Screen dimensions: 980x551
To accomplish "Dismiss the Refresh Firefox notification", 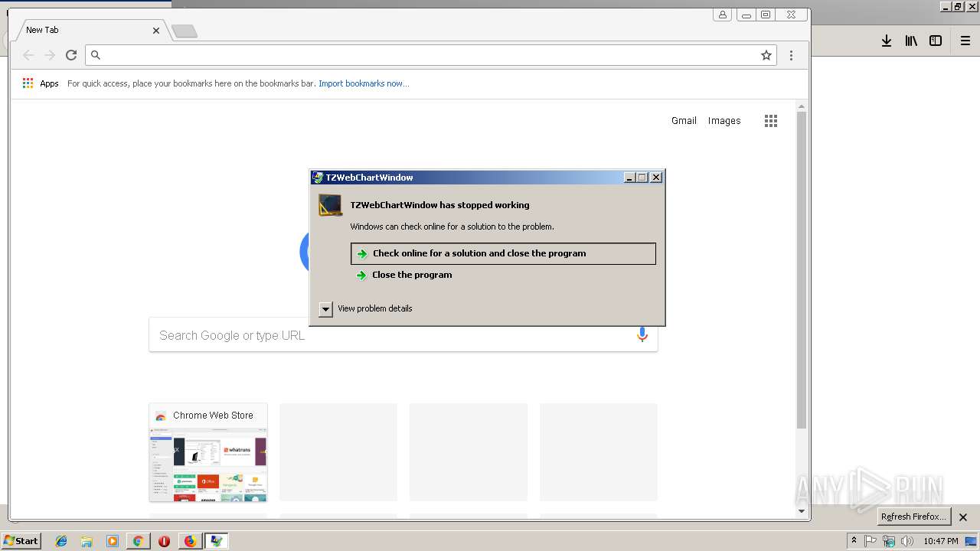I will [963, 517].
